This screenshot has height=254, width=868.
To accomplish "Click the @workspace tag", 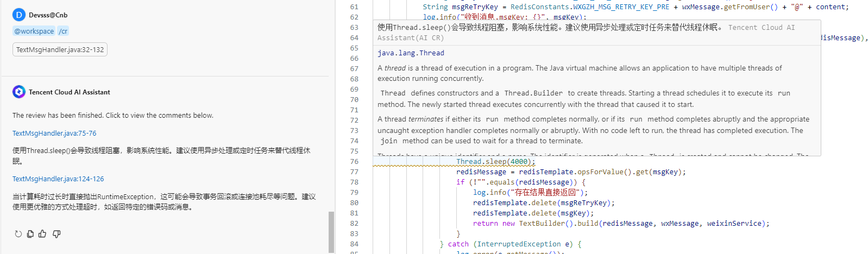I will click(x=34, y=31).
